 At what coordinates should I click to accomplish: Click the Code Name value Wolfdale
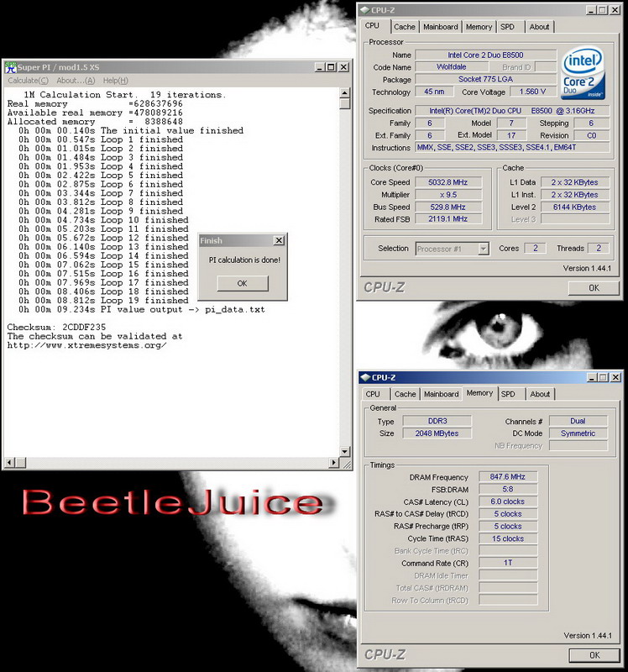pos(452,67)
